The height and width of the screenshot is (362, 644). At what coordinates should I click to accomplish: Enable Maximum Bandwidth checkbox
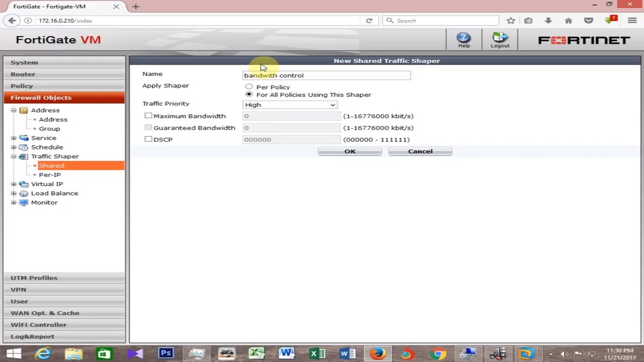click(x=148, y=116)
